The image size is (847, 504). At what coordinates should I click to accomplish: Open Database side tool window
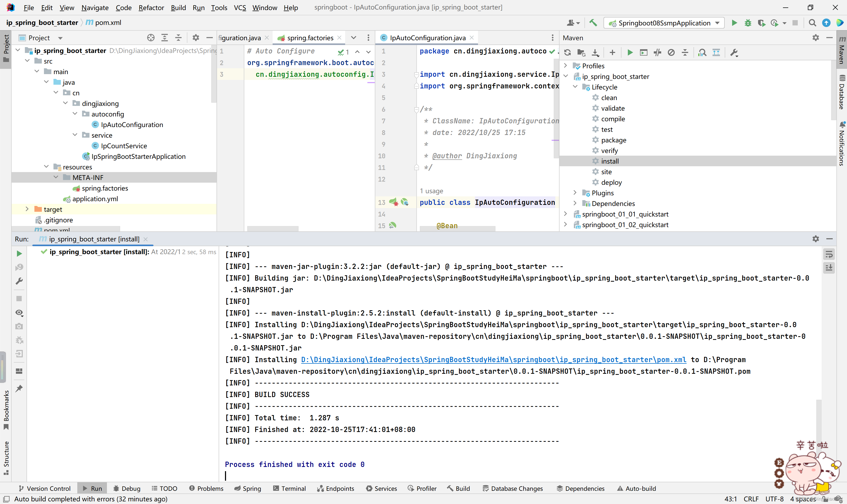(842, 92)
